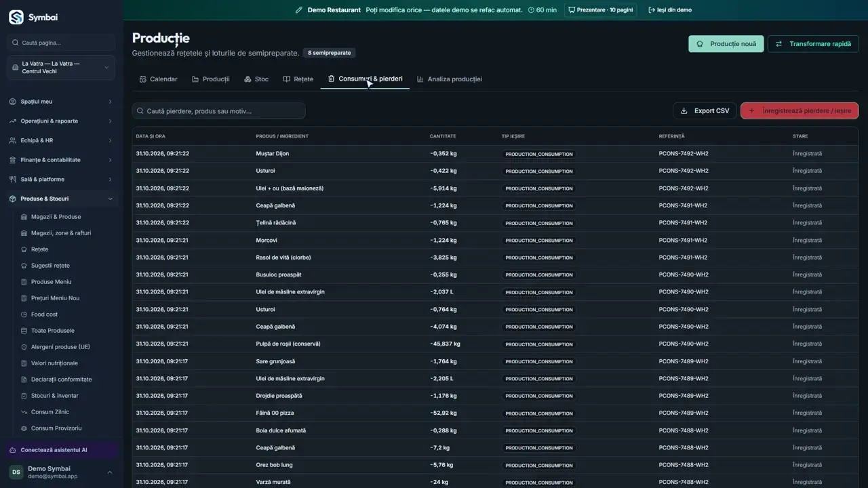Open the Rețete tab
Screen dimensions: 868x488
pos(298,79)
